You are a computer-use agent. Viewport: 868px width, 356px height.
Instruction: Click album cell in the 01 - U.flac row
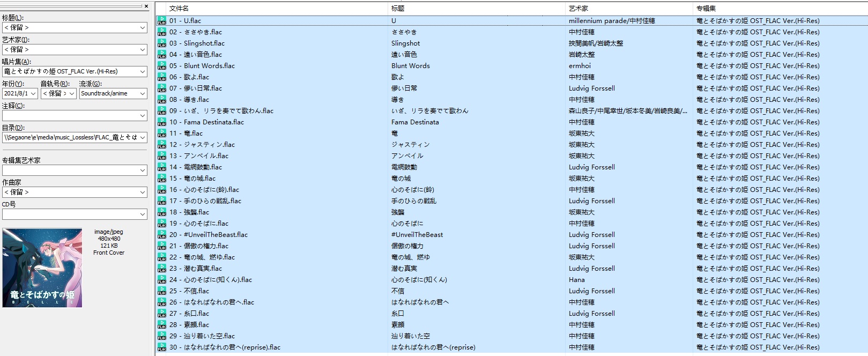(758, 21)
